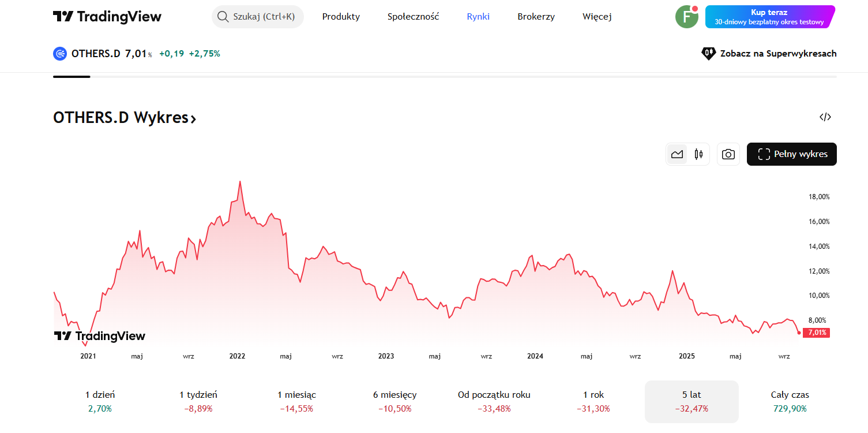Screen dimensions: 868x433
Task: Switch to candlestick chart view
Action: click(x=698, y=154)
